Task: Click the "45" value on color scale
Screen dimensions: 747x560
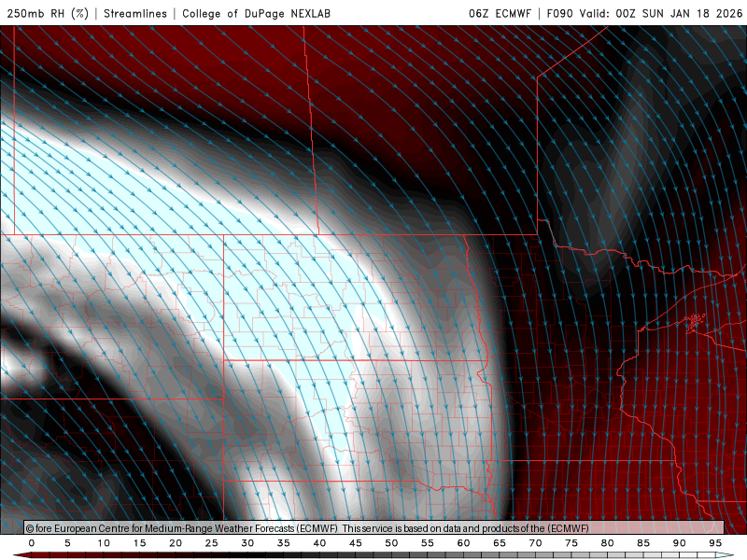Action: coord(356,543)
